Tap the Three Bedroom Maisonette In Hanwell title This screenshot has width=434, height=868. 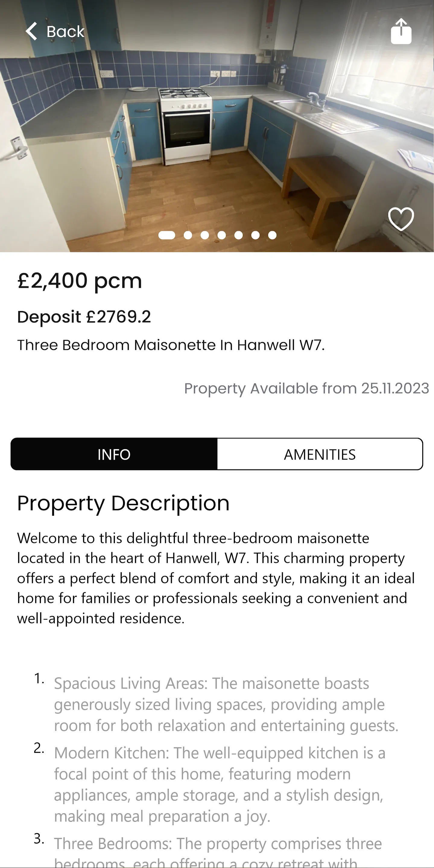coord(171,345)
